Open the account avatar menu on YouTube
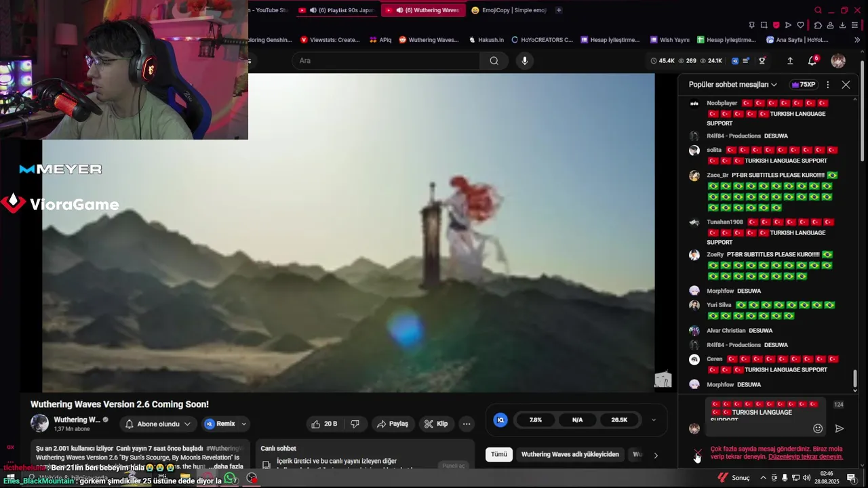Screen dimensions: 868x488 838,60
